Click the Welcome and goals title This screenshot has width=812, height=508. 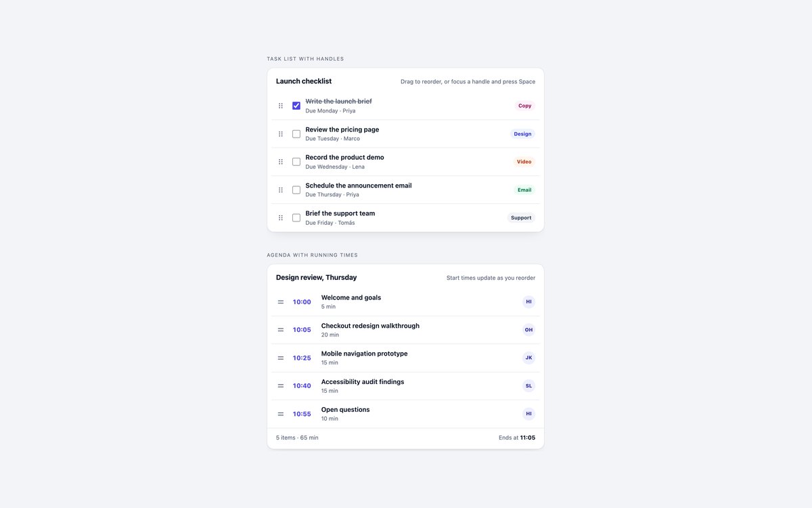[351, 297]
